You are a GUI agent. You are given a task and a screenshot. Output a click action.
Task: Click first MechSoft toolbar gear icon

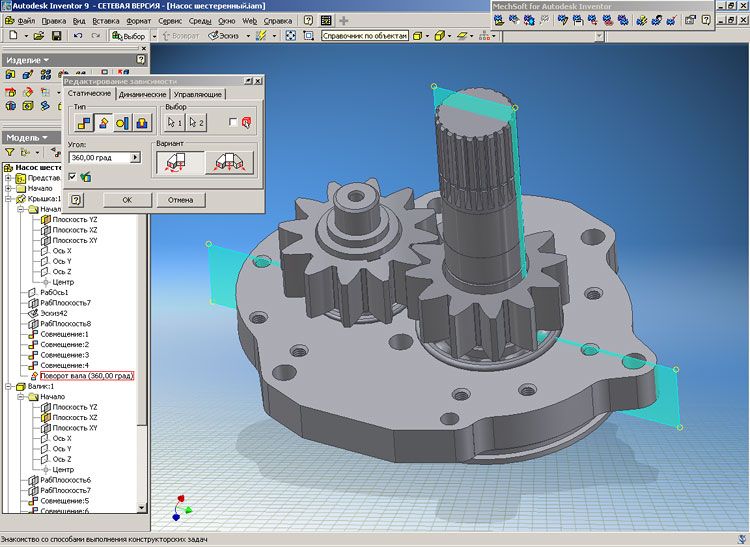point(499,20)
